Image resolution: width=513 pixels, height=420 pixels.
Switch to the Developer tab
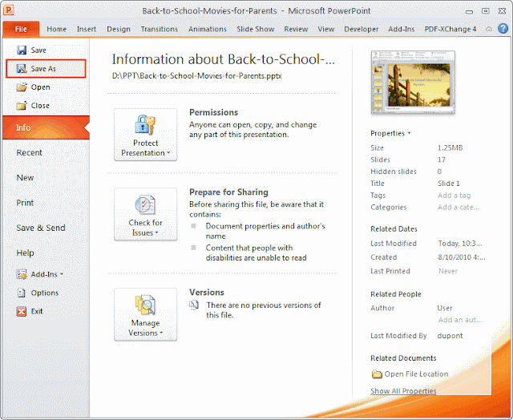362,29
